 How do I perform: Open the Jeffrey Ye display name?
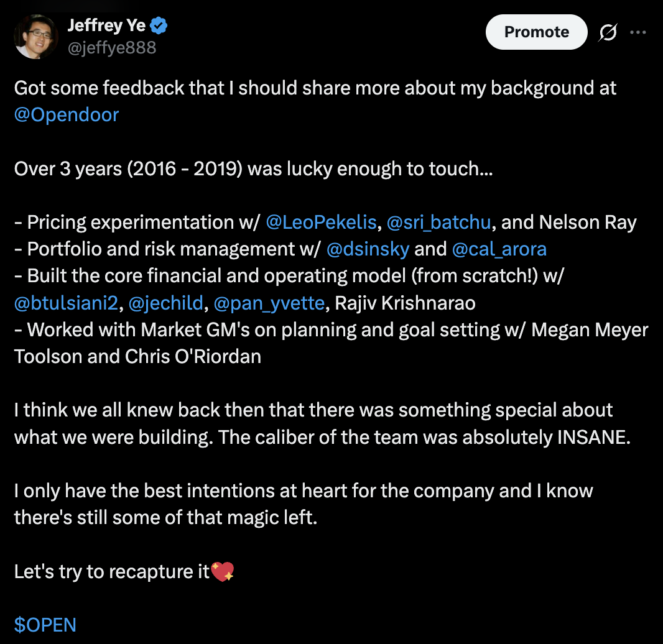pyautogui.click(x=106, y=26)
